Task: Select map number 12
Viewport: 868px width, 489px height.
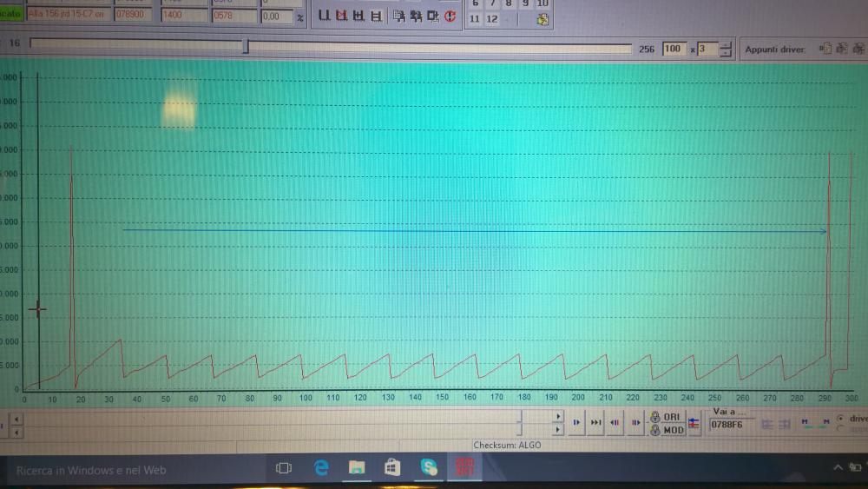Action: tap(491, 19)
